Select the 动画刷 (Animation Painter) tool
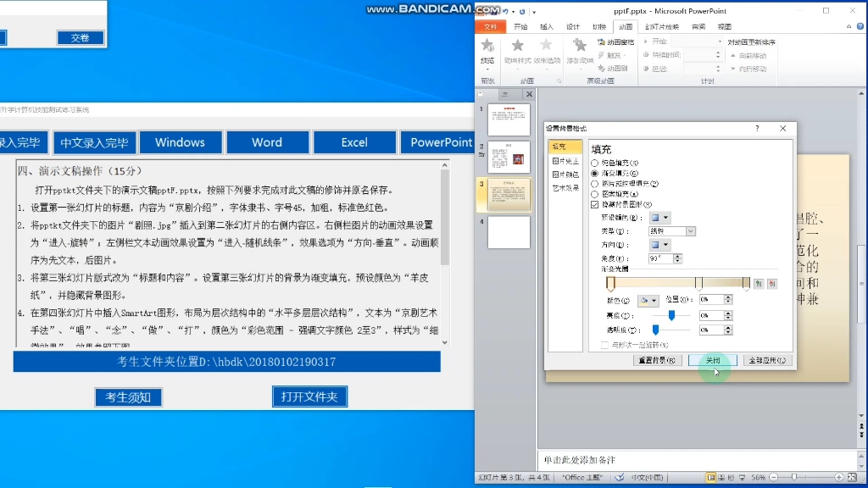 (616, 69)
